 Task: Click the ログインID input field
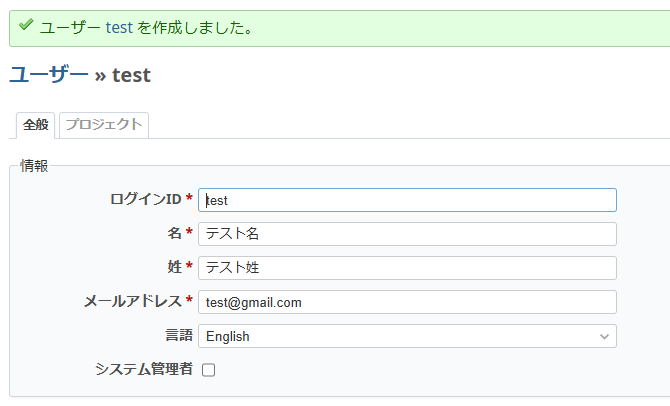[x=407, y=200]
